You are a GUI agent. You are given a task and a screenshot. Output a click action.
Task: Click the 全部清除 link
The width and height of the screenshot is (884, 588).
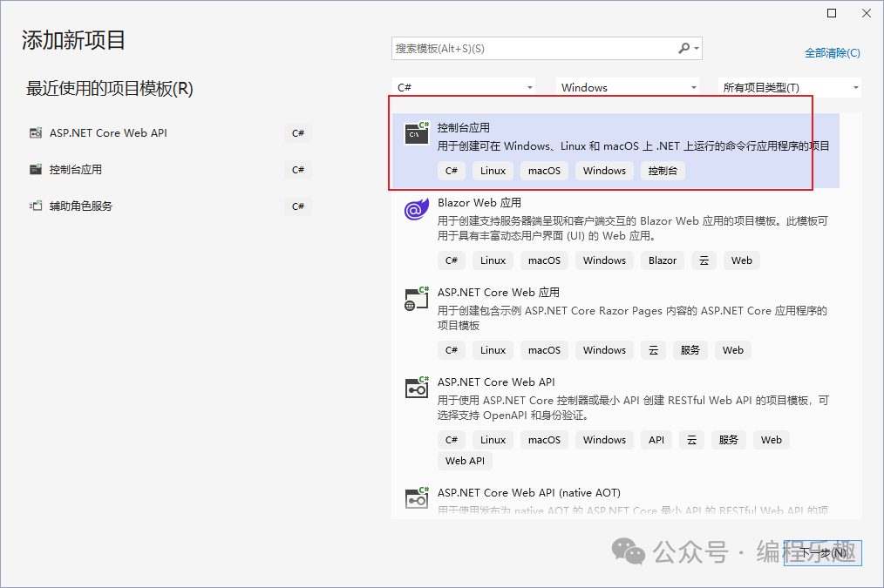[x=833, y=53]
